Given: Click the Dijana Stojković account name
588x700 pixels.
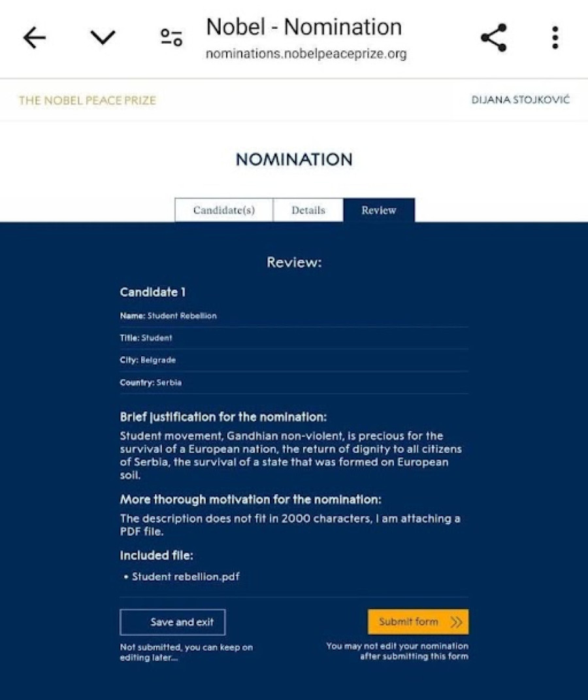Looking at the screenshot, I should (x=520, y=100).
